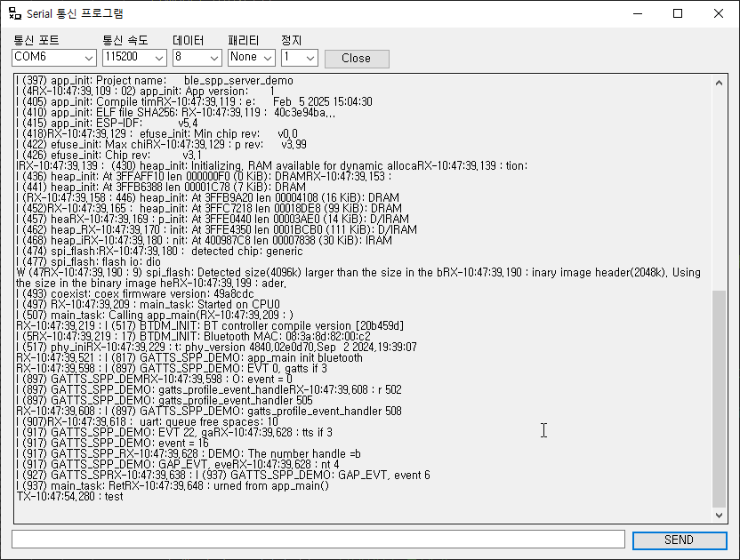Click the 'Project name: ble_spp_server_demo' log line

tap(155, 81)
